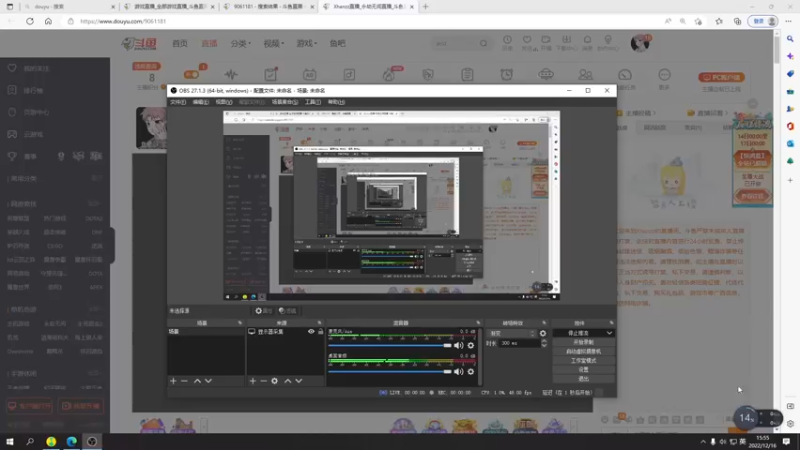Expand the 分类 dropdown in Douyu navigation
This screenshot has width=800, height=450.
[x=240, y=43]
